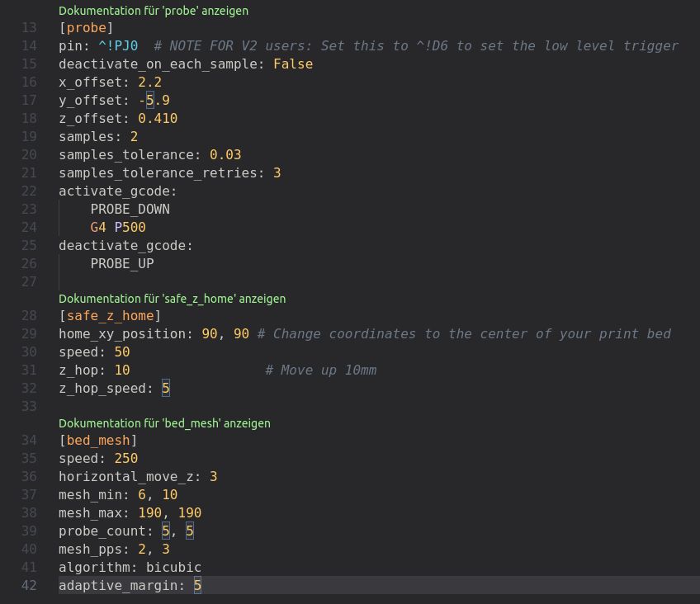Select the adaptive_margin value 5
Image resolution: width=700 pixels, height=604 pixels.
coord(196,585)
